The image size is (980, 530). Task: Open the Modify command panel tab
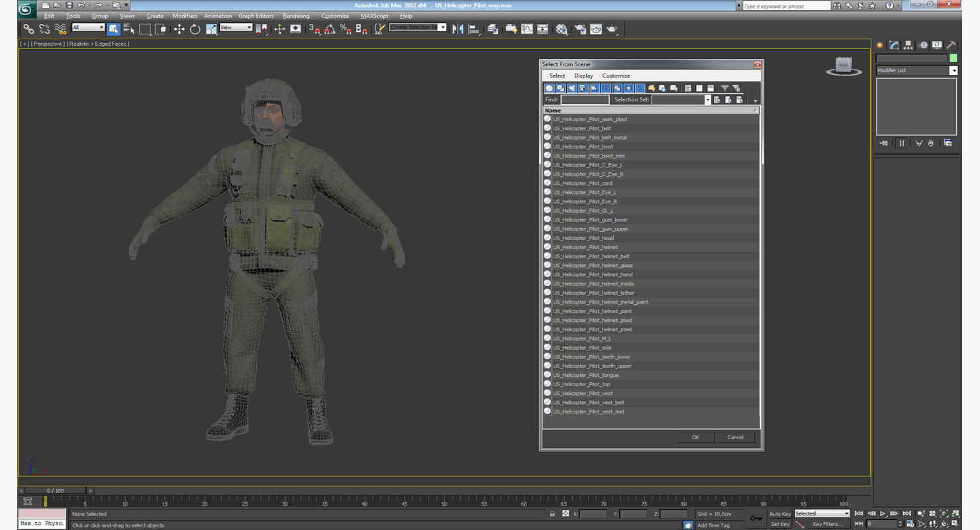[894, 45]
